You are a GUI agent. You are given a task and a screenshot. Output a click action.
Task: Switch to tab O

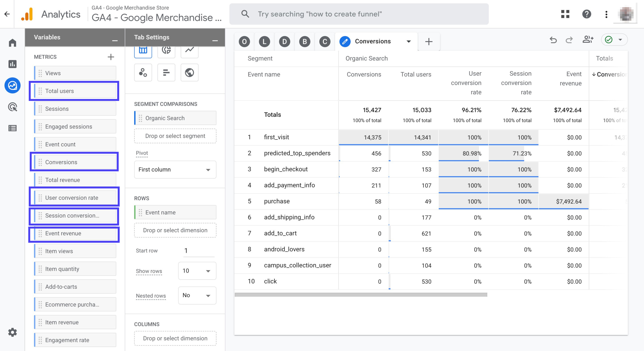pos(244,41)
